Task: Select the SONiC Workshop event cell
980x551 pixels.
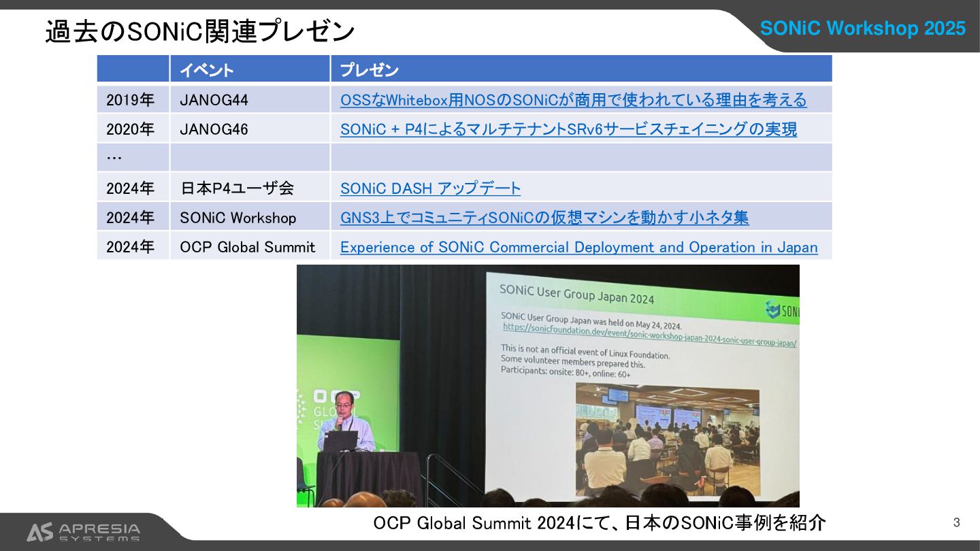Action: (x=250, y=217)
